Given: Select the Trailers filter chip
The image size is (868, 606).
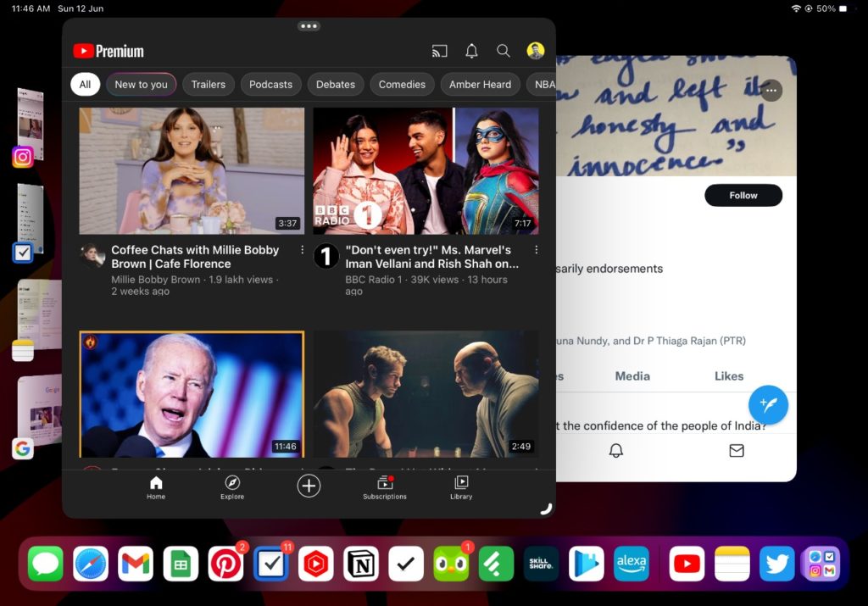Looking at the screenshot, I should coord(209,84).
